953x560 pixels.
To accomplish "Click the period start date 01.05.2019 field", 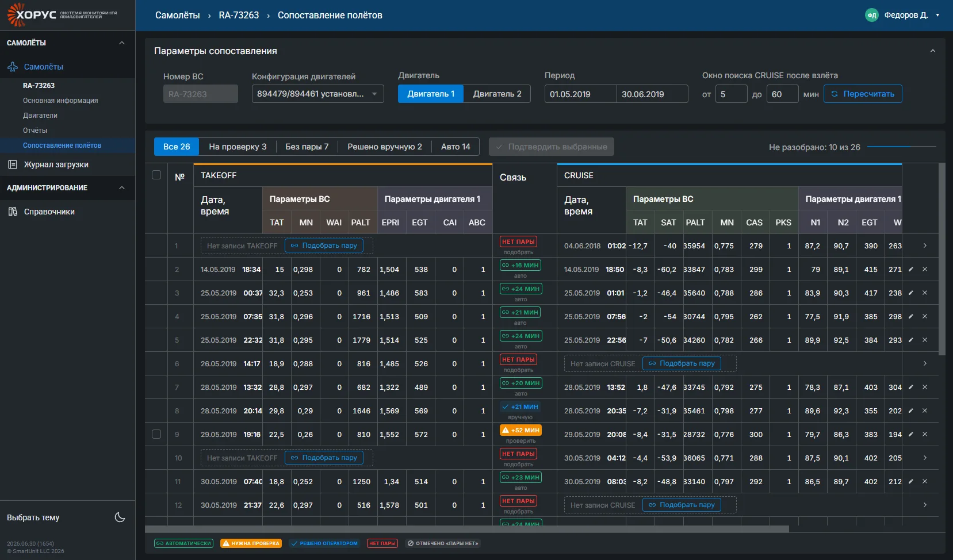I will 580,94.
